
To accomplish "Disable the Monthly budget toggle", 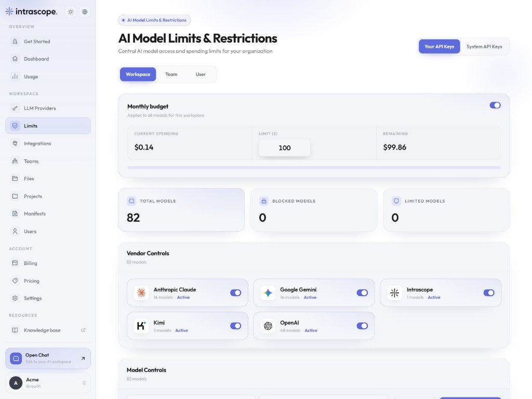I will pos(495,105).
